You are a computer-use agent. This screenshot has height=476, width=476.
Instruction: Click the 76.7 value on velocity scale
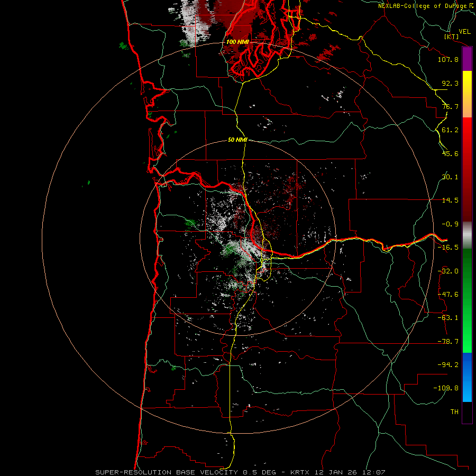(x=450, y=106)
